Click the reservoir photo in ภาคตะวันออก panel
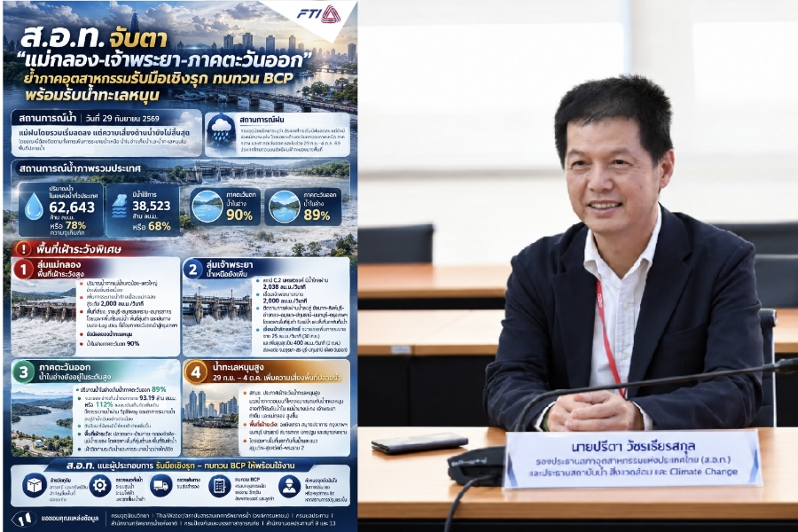Viewport: 798px width, 532px height. click(43, 420)
